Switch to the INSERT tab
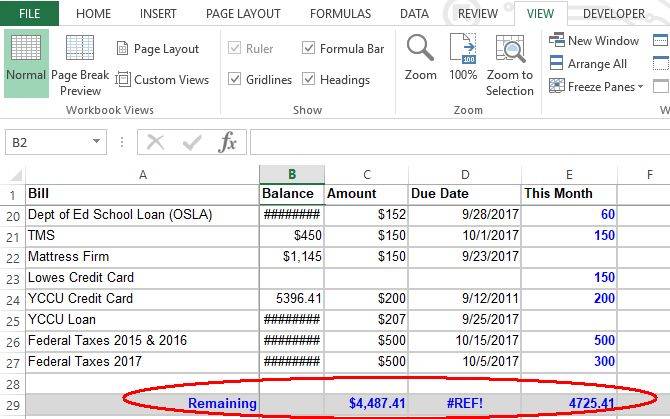Viewport: 670px width, 419px height. point(158,14)
